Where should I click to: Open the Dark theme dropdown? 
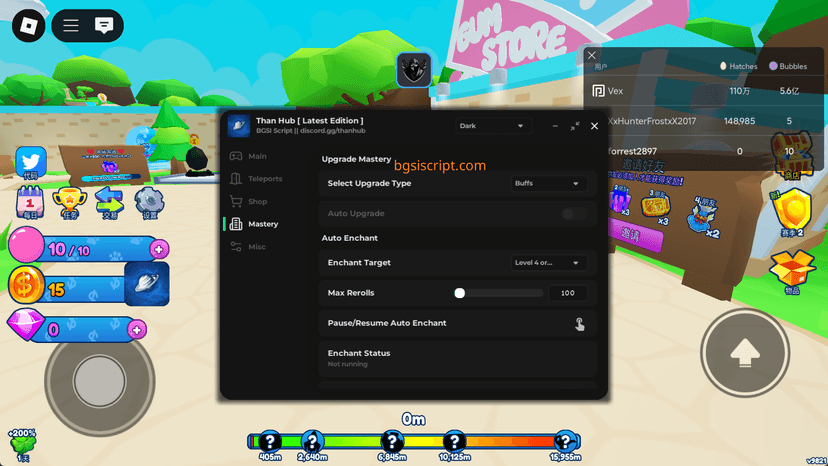tap(491, 126)
